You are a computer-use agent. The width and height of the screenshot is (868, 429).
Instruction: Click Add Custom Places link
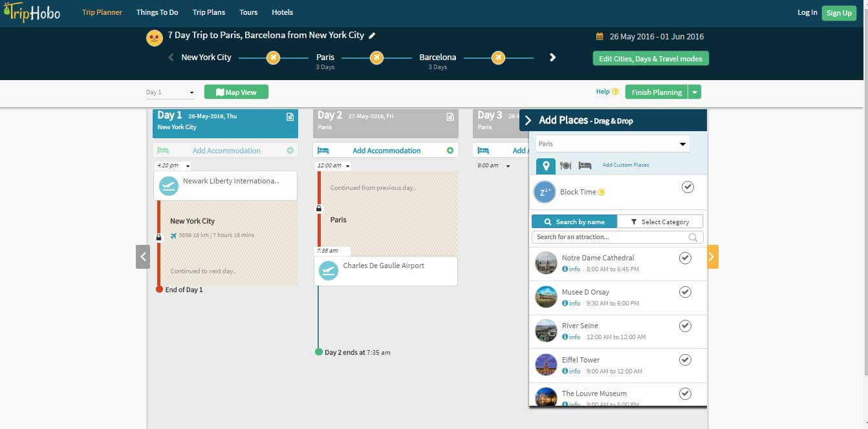(x=625, y=165)
